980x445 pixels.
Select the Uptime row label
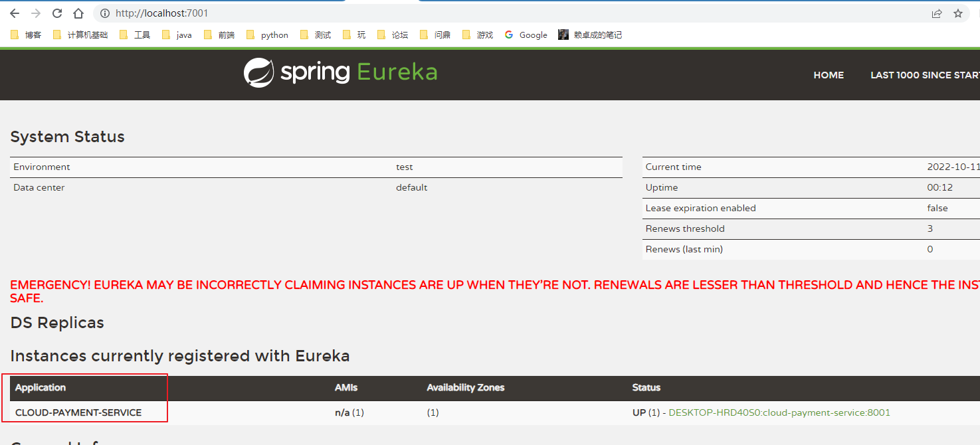coord(662,188)
